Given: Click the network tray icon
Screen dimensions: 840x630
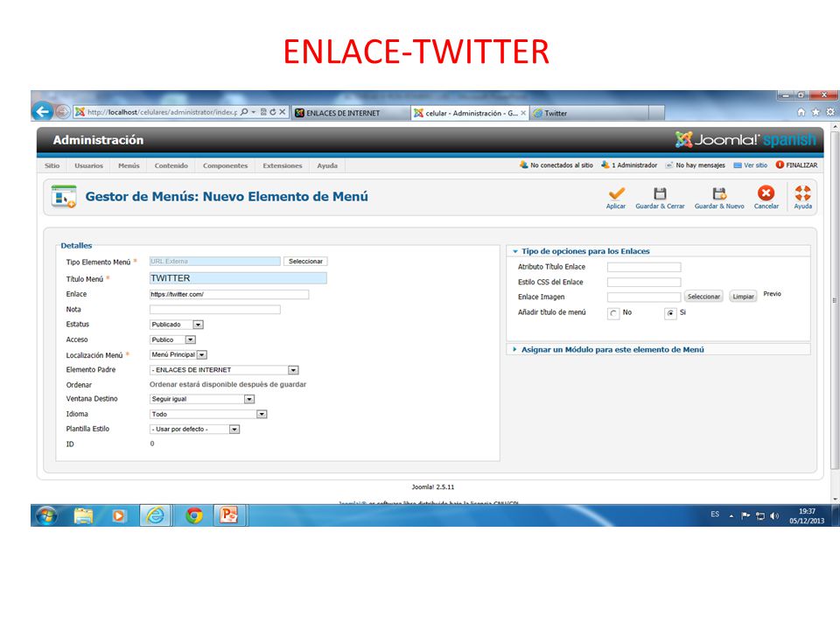Looking at the screenshot, I should point(760,516).
